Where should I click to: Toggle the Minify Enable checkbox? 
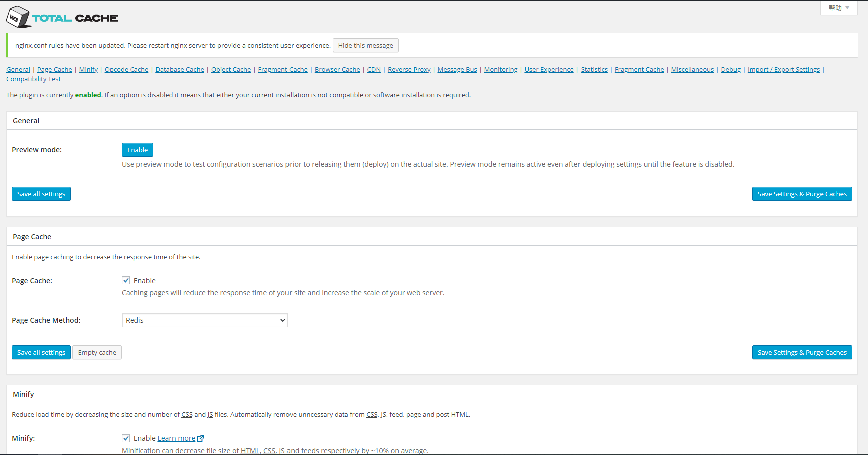click(x=126, y=438)
